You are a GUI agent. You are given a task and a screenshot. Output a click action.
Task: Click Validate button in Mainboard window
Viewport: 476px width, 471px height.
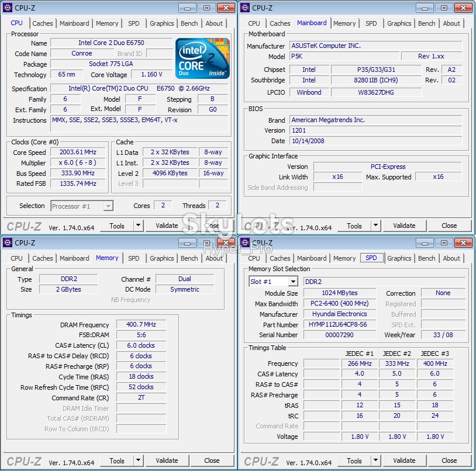click(404, 226)
